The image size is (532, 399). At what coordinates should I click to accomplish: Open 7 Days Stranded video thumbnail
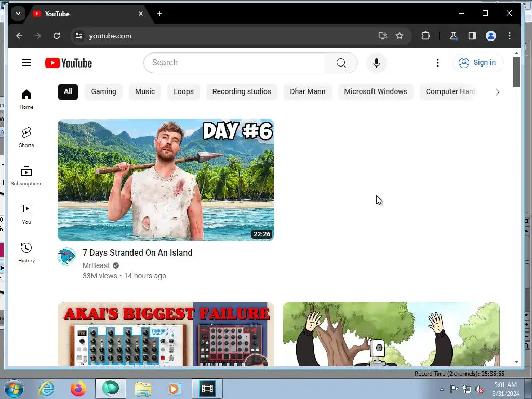[x=166, y=180]
